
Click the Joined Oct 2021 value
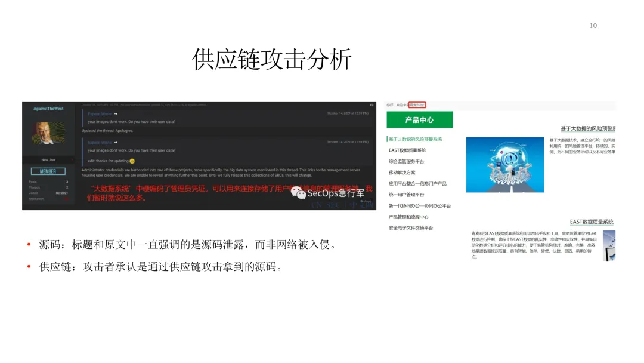61,193
